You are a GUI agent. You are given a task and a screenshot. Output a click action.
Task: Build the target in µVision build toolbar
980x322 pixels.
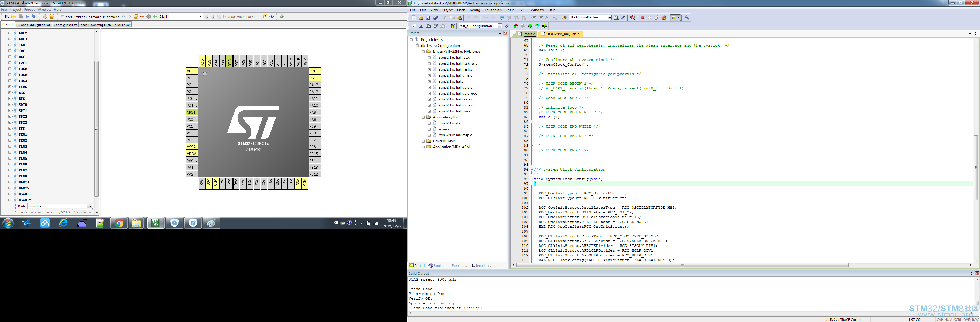click(421, 26)
